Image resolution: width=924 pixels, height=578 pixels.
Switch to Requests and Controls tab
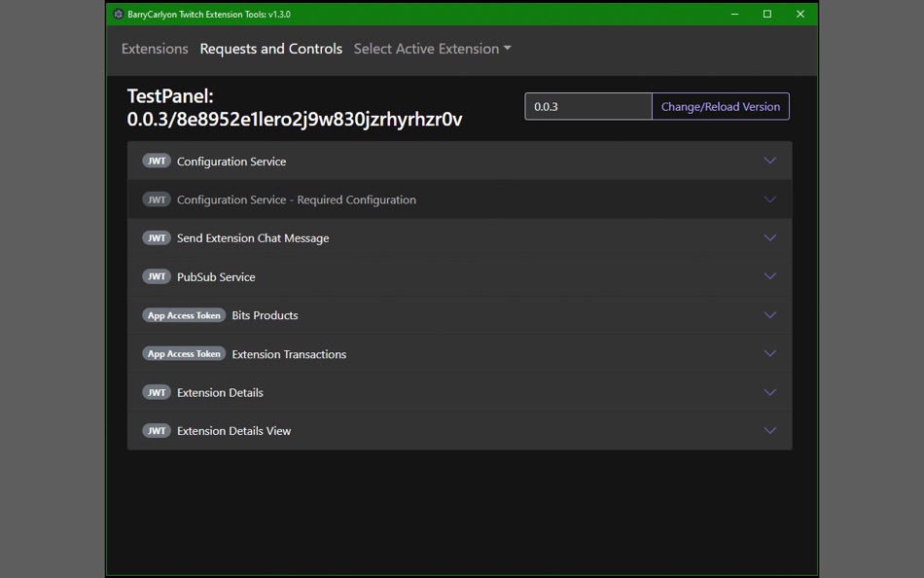coord(271,49)
